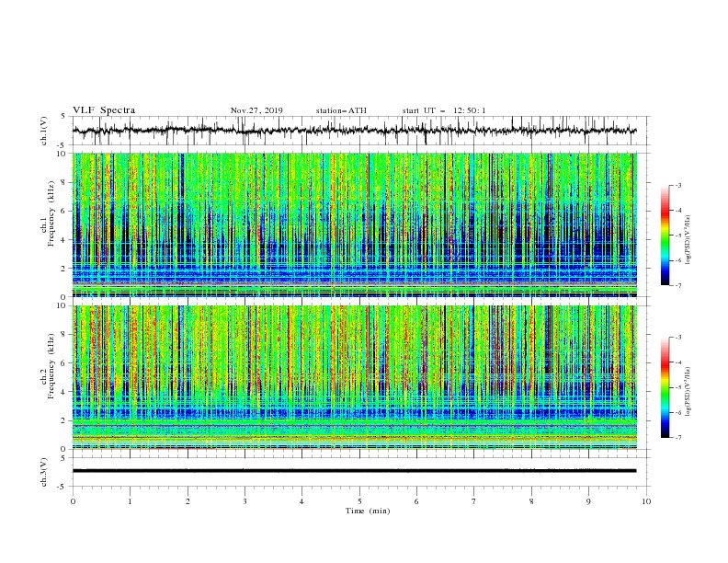Click the "-7" tick on ch.2 colorbar
This screenshot has width=728, height=563.
pos(677,437)
